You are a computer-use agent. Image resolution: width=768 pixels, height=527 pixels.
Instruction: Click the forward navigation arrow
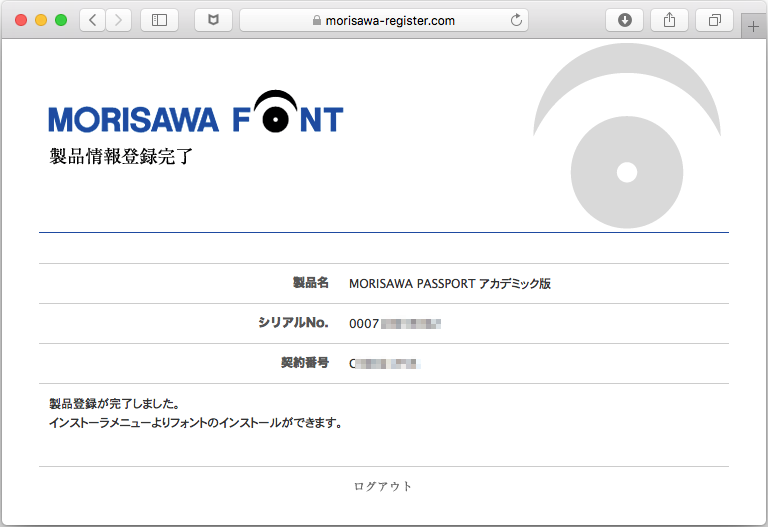click(x=119, y=20)
